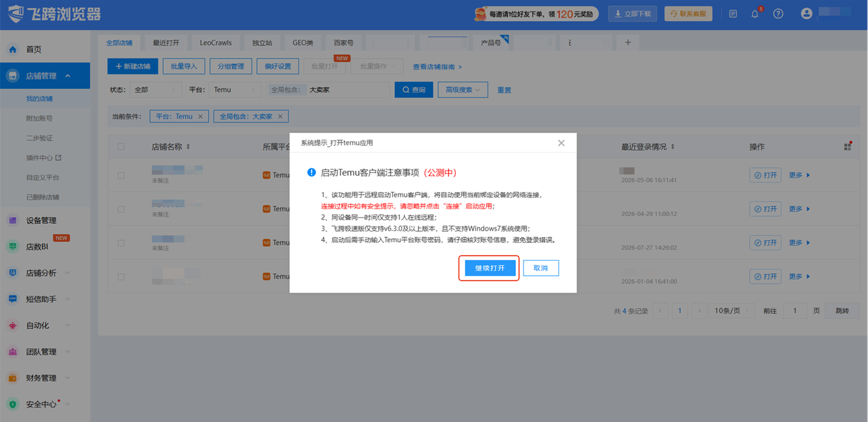Click the notes list icon in header

pyautogui.click(x=733, y=14)
